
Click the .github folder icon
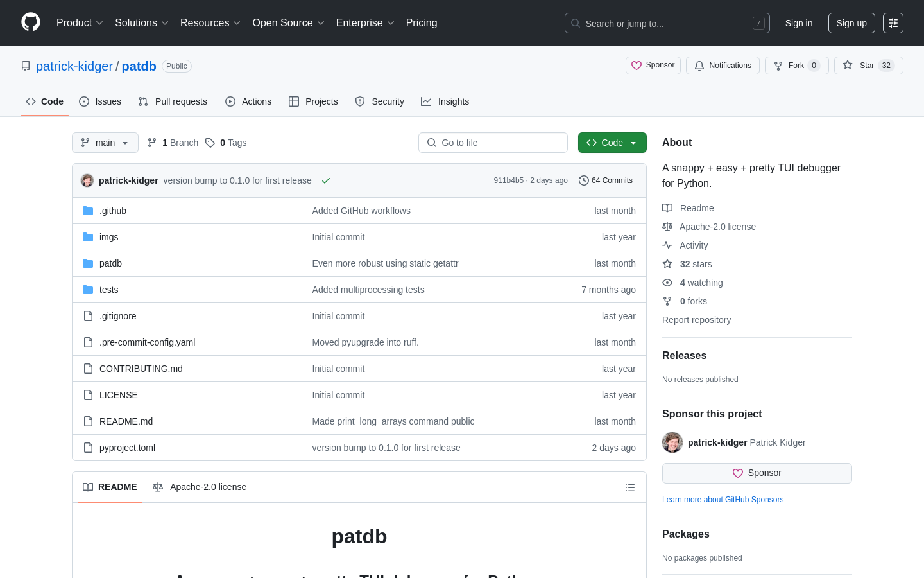coord(88,211)
